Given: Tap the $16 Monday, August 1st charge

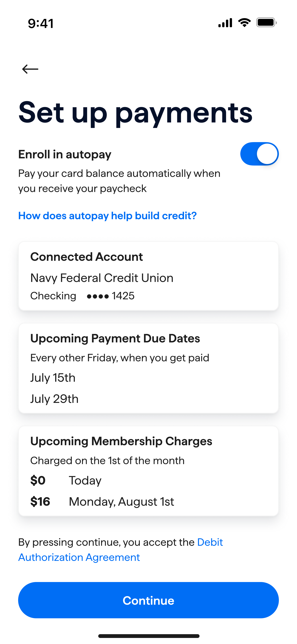Looking at the screenshot, I should (x=102, y=502).
